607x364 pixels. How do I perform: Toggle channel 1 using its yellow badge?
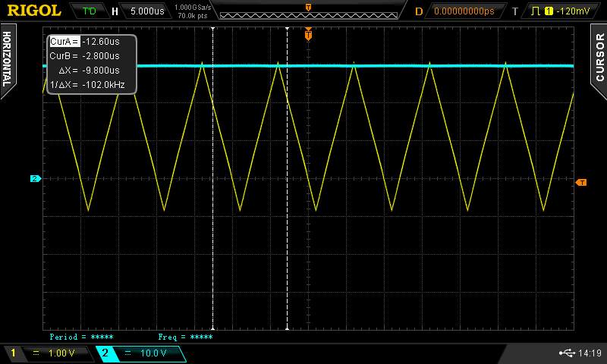click(x=12, y=353)
